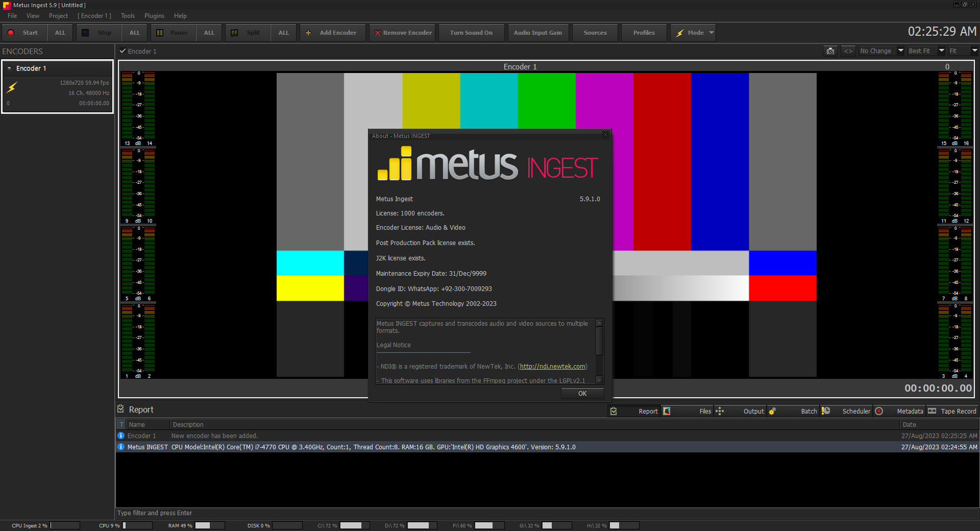Toggle the Encoder 1 checkbox
Screen dimensions: 980x531
click(x=122, y=51)
